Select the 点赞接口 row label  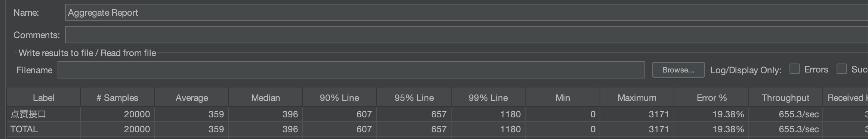tap(28, 114)
